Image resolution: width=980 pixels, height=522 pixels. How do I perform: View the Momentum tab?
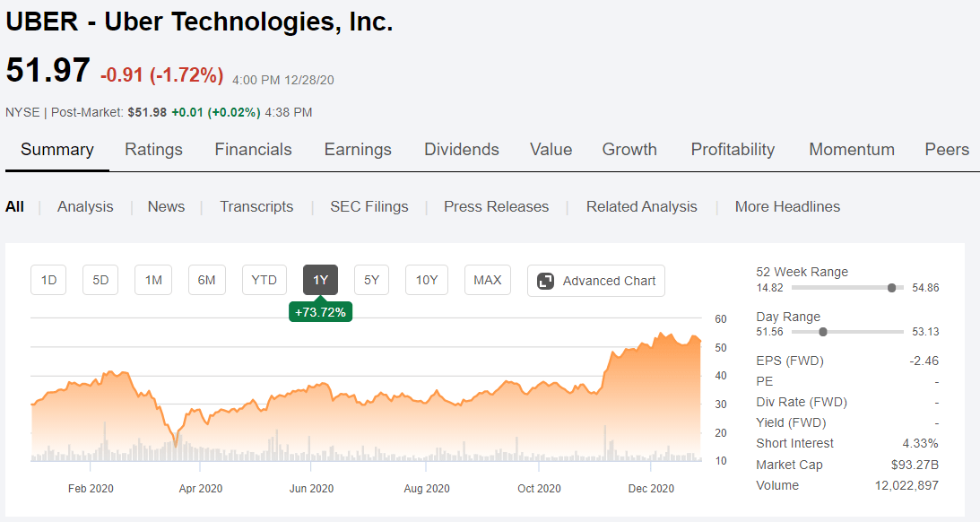pyautogui.click(x=852, y=150)
